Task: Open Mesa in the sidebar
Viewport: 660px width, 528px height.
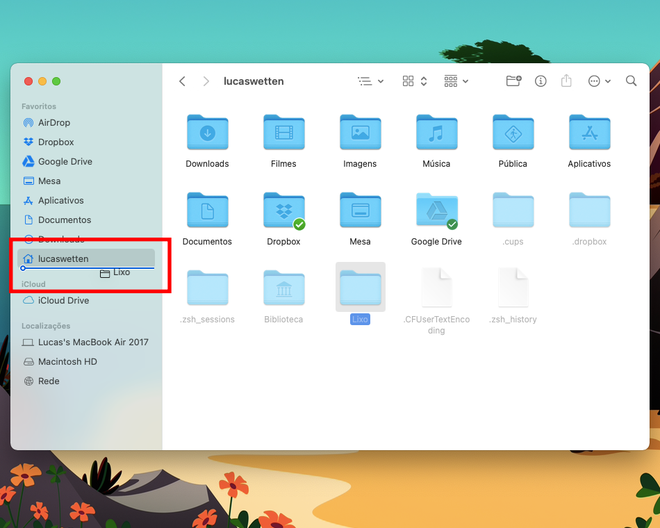Action: pyautogui.click(x=86, y=181)
